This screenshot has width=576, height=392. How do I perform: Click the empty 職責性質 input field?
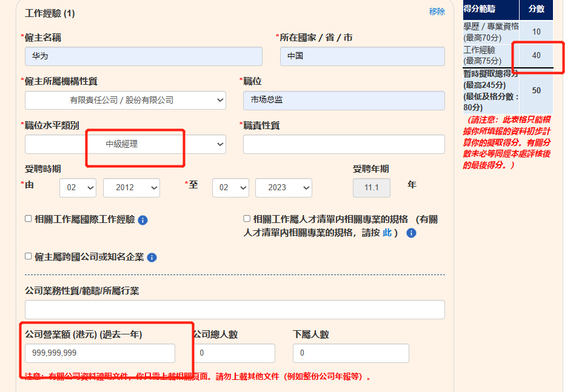point(344,144)
